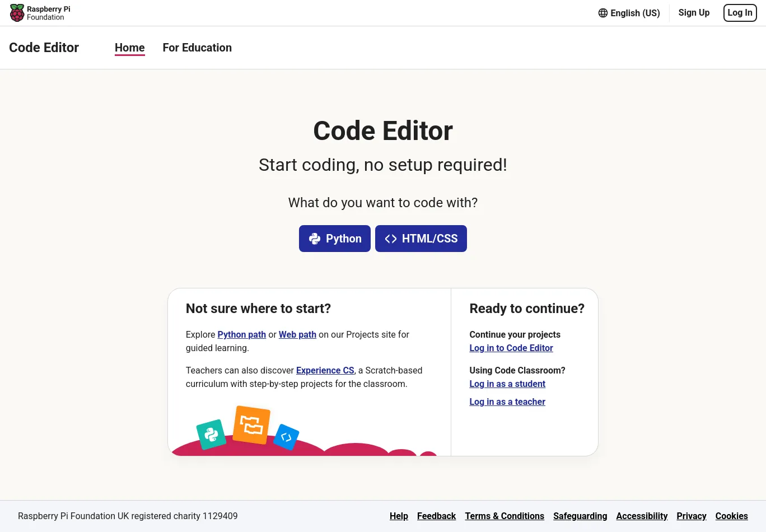The width and height of the screenshot is (766, 532).
Task: Follow the Experience CS link
Action: click(x=325, y=370)
